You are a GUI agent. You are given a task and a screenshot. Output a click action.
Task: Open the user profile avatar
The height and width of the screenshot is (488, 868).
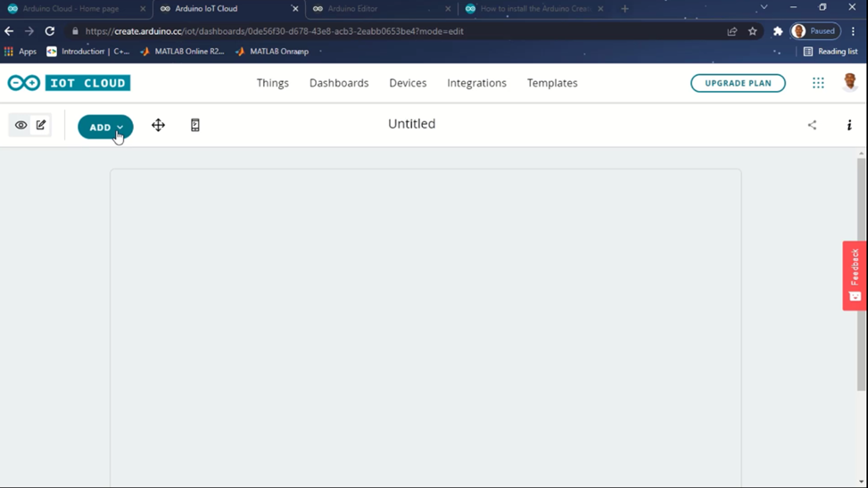pos(850,82)
